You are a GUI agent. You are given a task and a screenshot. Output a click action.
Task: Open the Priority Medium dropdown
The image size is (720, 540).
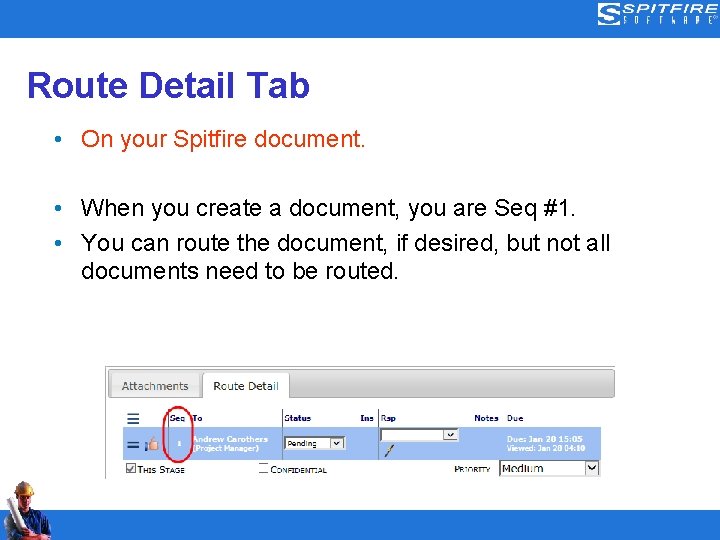(549, 468)
